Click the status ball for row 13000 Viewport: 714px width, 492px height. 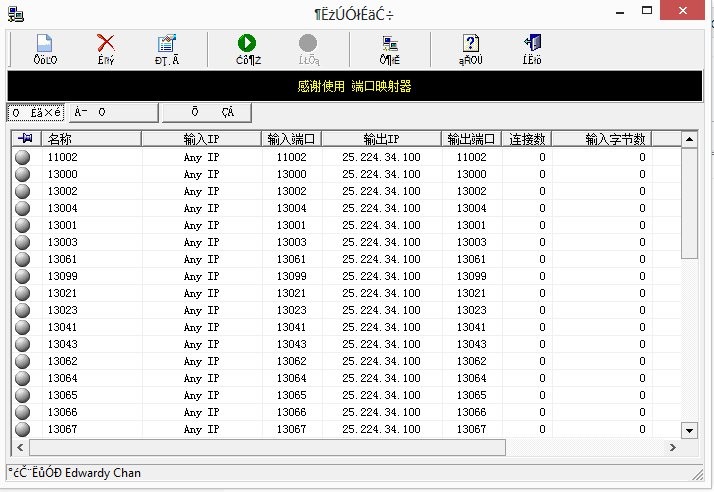22,174
